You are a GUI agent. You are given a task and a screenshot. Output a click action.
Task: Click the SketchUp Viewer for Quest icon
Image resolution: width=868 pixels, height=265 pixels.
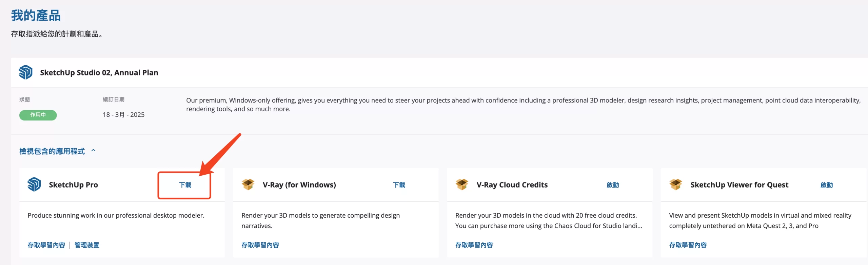point(676,184)
